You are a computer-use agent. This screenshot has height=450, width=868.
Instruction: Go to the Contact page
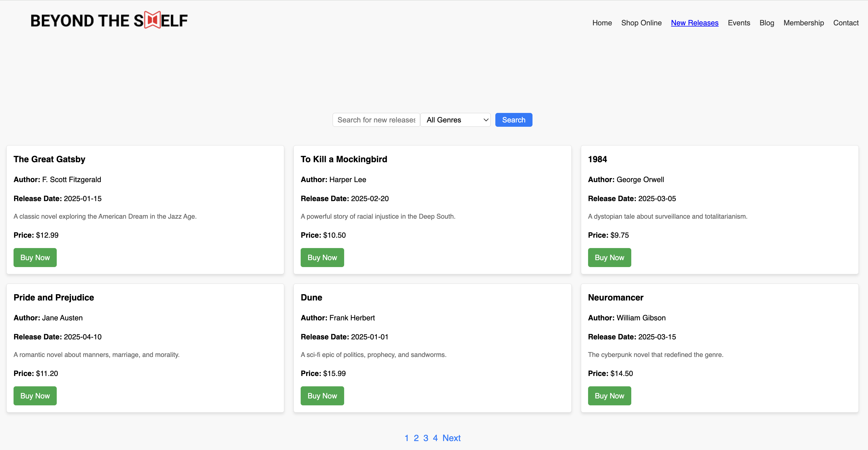(x=846, y=23)
